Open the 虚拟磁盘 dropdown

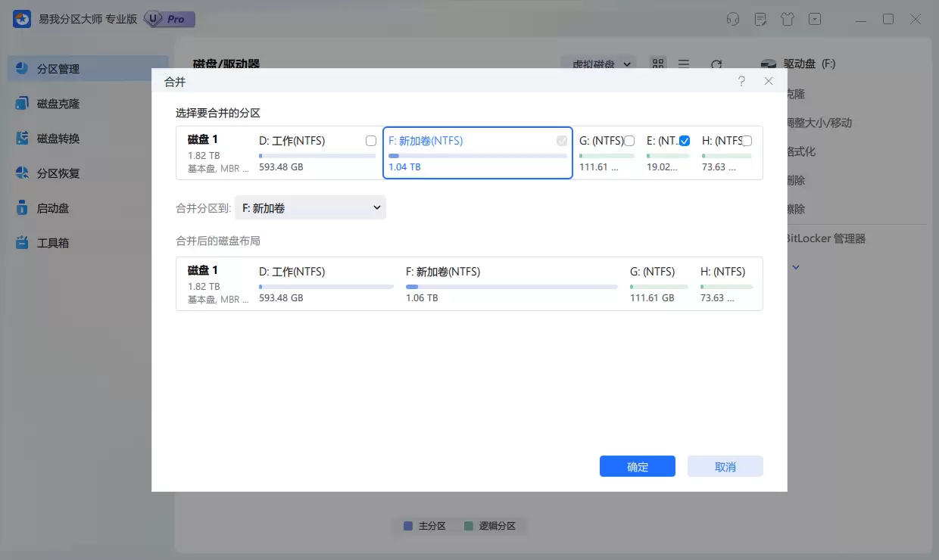(x=599, y=64)
